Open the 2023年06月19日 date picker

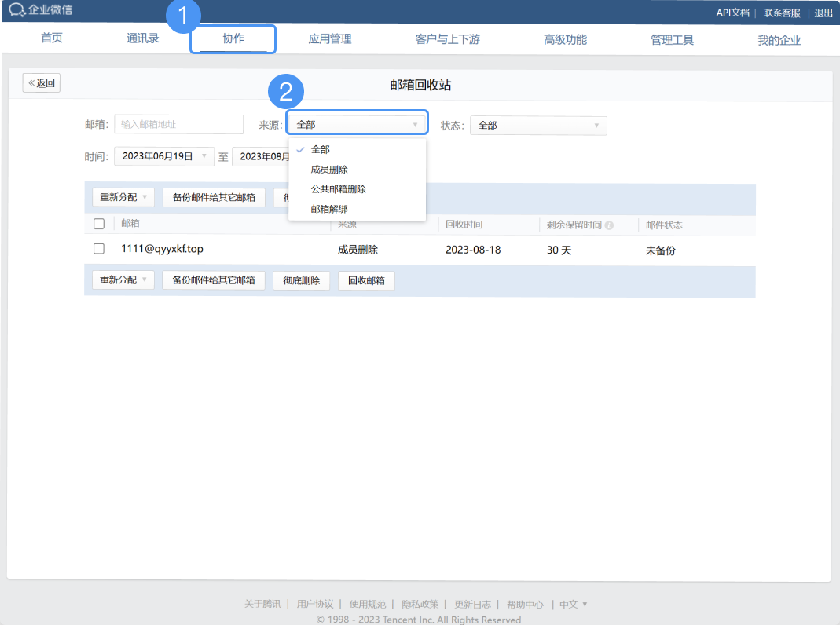coord(163,156)
